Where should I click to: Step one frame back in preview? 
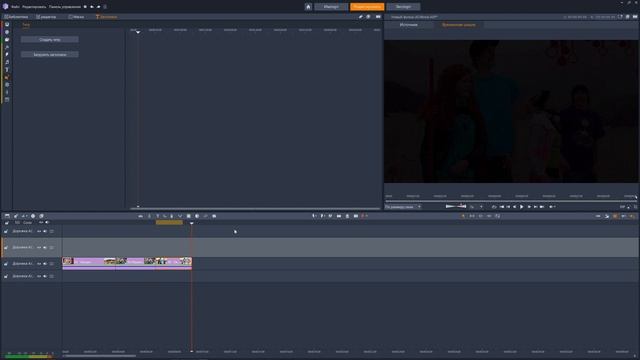pos(515,207)
